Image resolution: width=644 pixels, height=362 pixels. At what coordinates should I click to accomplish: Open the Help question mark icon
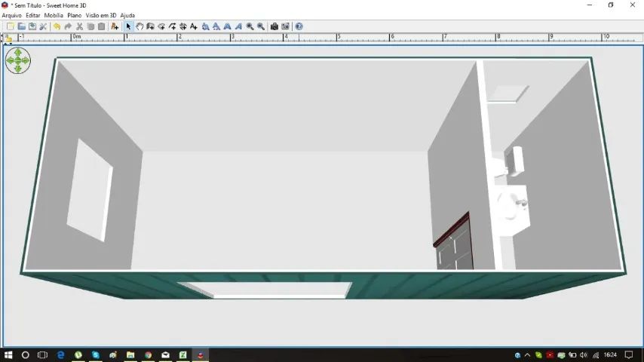coord(299,26)
